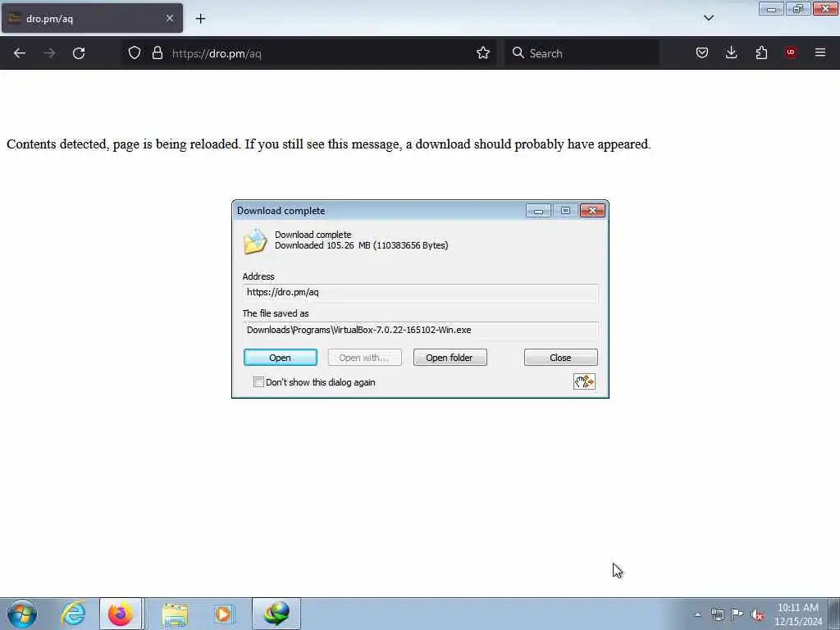Image resolution: width=840 pixels, height=630 pixels.
Task: Click the grayed forward arrow in Firefox
Action: tap(49, 53)
